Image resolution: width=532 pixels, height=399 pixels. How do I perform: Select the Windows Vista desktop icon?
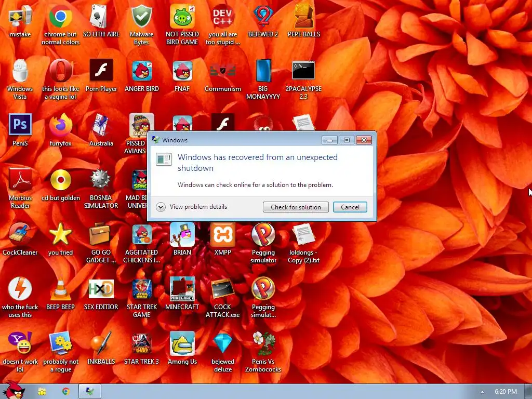point(20,71)
